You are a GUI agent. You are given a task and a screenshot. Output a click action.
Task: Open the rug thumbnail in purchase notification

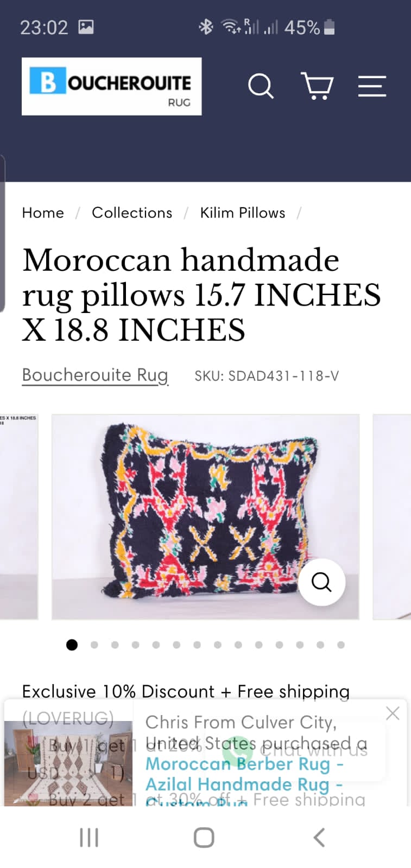tap(68, 763)
